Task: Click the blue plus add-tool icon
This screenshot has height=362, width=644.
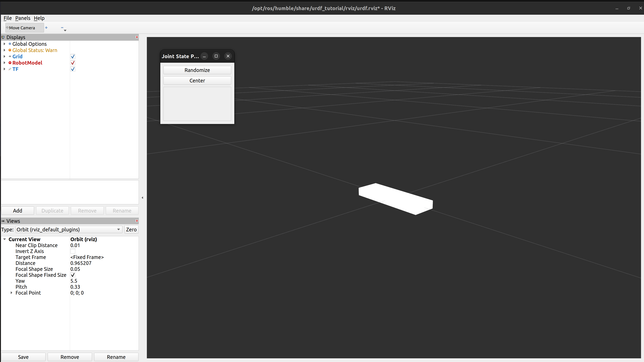Action: (46, 27)
